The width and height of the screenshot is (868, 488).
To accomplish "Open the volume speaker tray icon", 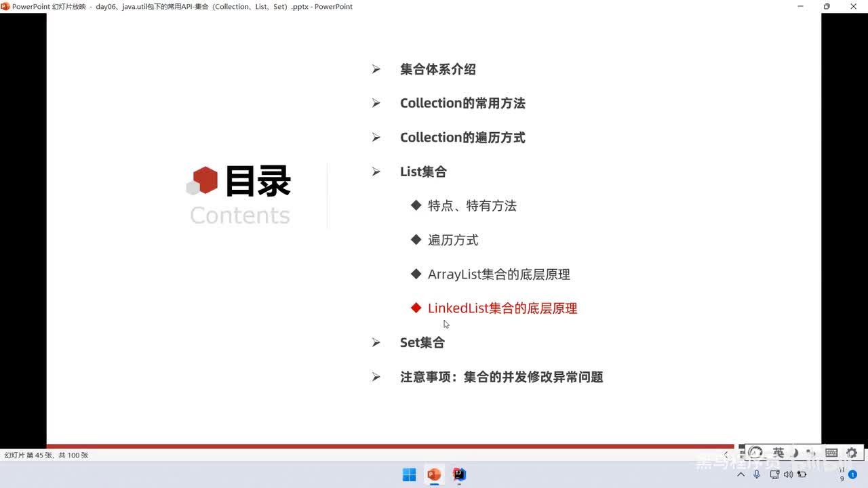I will 787,474.
